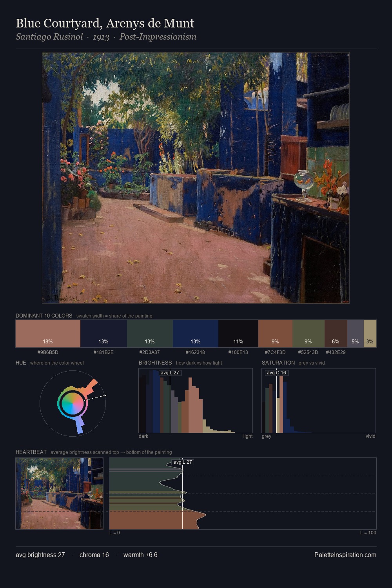Viewport: 392px width, 588px height.
Task: Click the 'HUE' section heading
Action: 21,363
